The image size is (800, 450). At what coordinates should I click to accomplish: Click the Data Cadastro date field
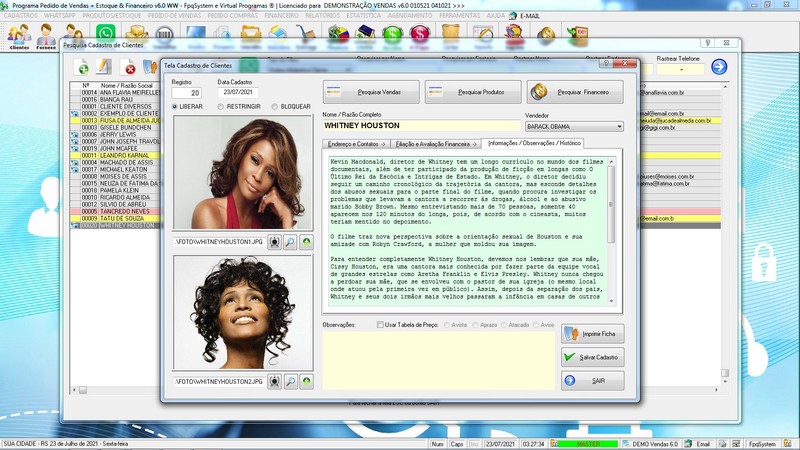point(238,92)
